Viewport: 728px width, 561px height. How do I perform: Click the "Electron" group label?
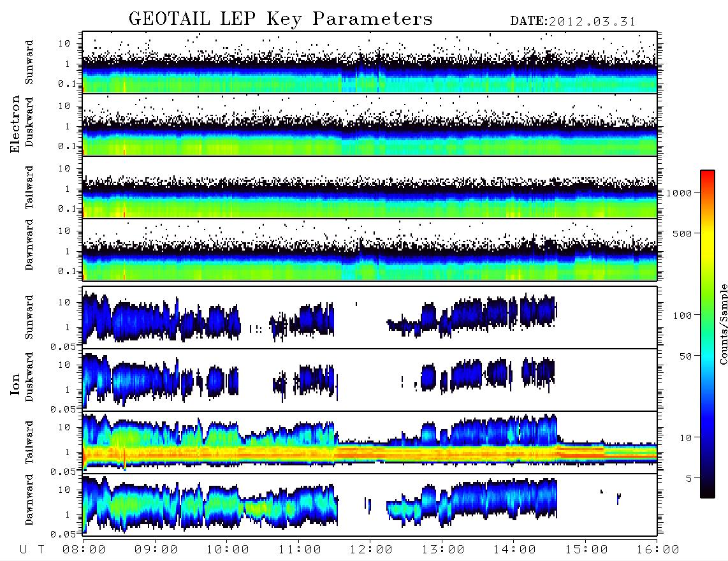click(x=15, y=124)
